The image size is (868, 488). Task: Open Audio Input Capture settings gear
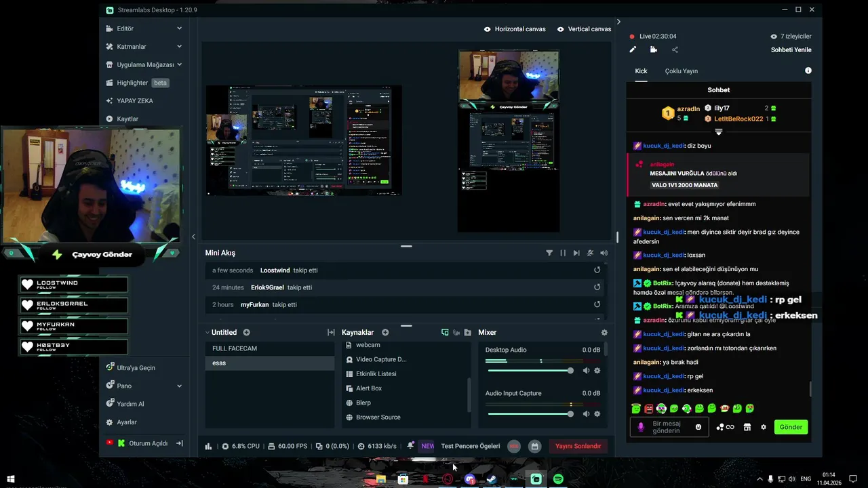coord(597,414)
